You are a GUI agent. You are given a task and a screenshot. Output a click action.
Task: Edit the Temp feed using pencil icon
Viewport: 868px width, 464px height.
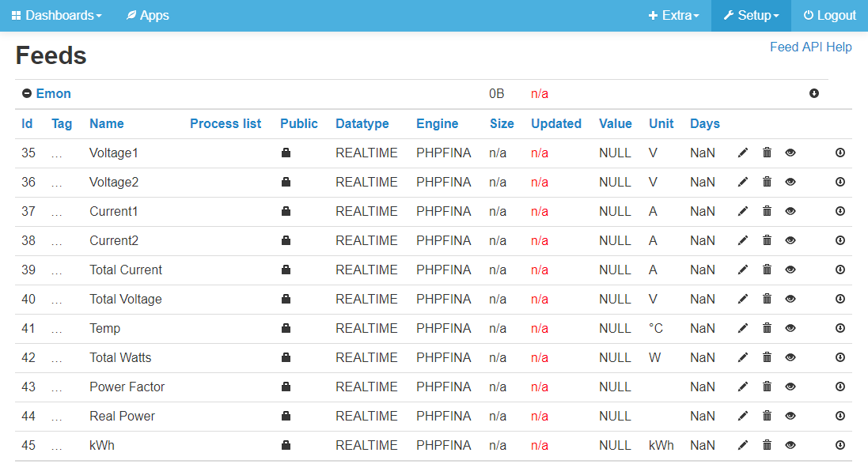(x=742, y=328)
